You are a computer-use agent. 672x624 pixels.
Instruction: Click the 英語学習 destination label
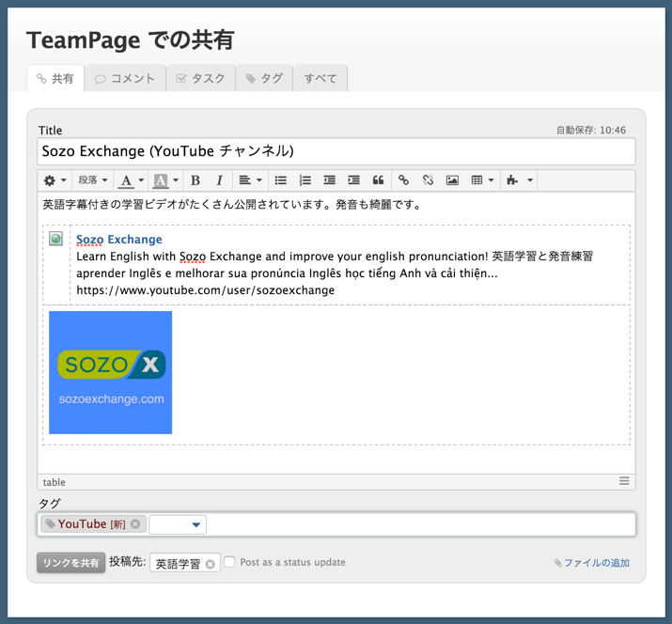click(x=178, y=564)
